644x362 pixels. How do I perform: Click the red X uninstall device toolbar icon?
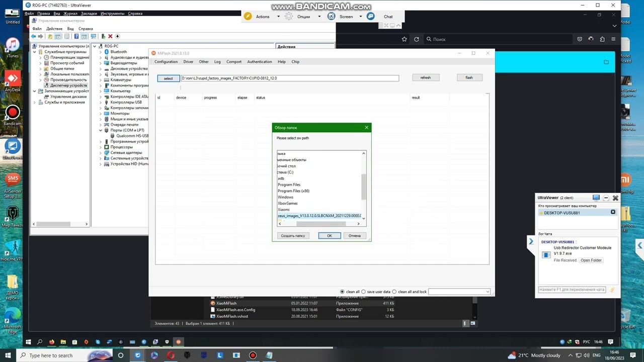click(x=110, y=36)
